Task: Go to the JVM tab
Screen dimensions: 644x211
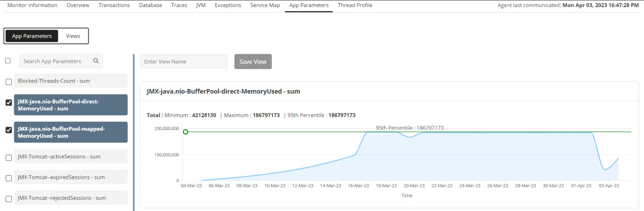Action: 201,5
